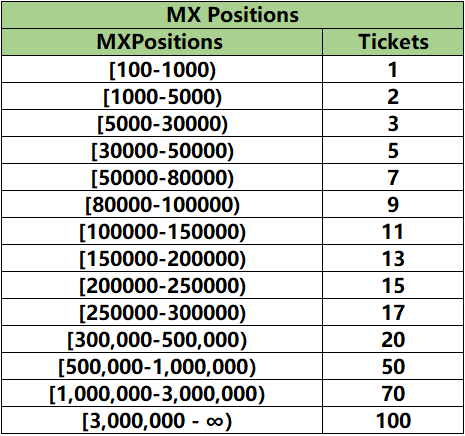Click the 100 tickets value cell
Screen dimensions: 465x436
tap(393, 420)
